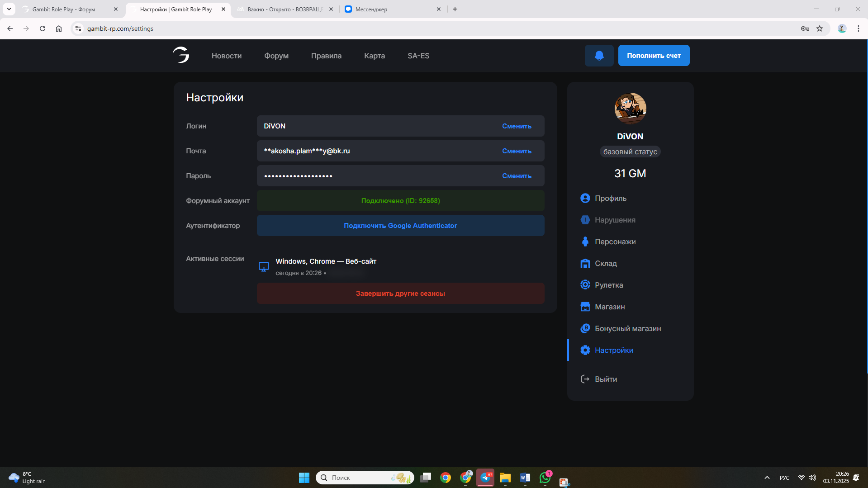Open Правила in the top navigation

tap(326, 56)
